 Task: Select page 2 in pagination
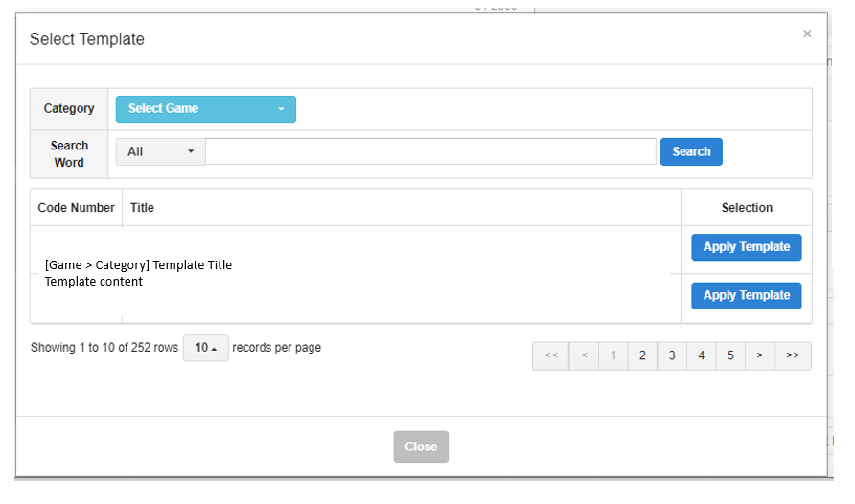642,355
